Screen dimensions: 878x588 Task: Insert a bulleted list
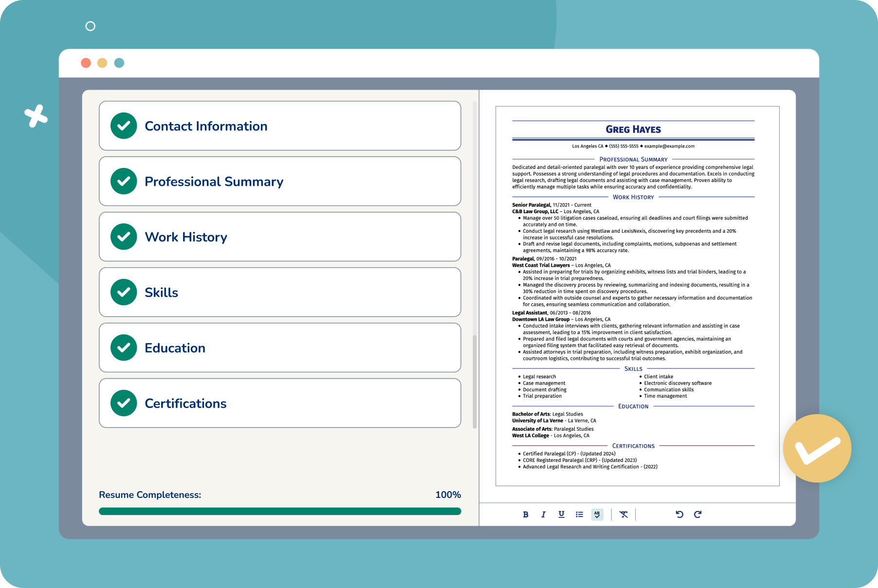pos(579,514)
